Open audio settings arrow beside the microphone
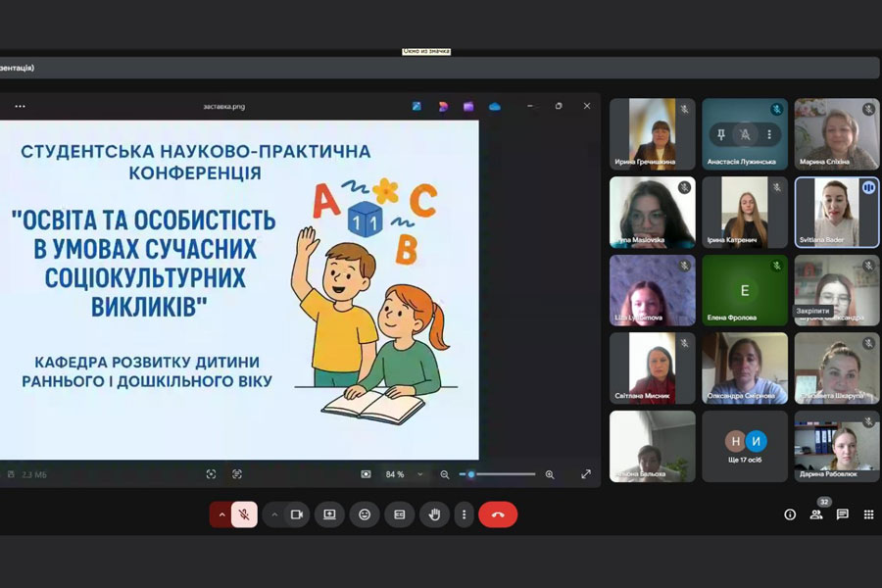This screenshot has height=588, width=882. [x=221, y=514]
